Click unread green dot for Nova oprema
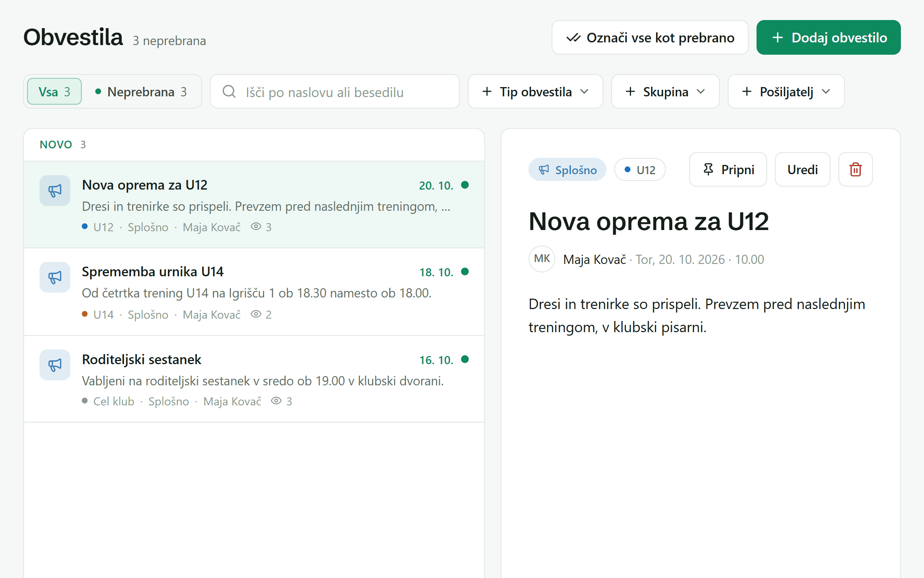The height and width of the screenshot is (578, 924). [x=465, y=185]
